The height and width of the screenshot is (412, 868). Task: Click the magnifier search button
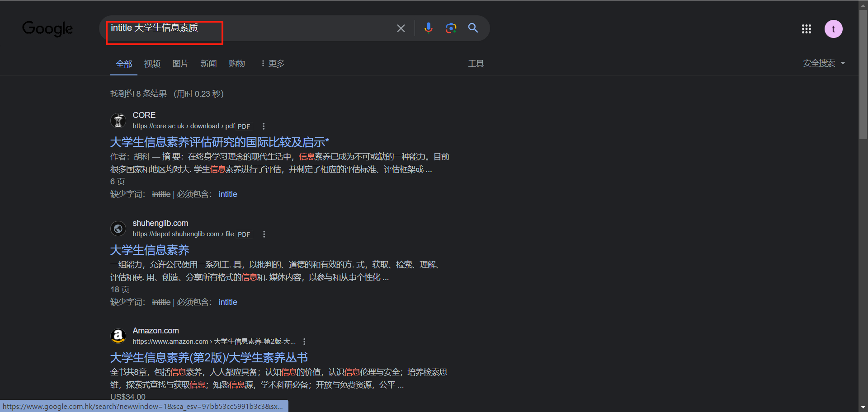pyautogui.click(x=473, y=28)
